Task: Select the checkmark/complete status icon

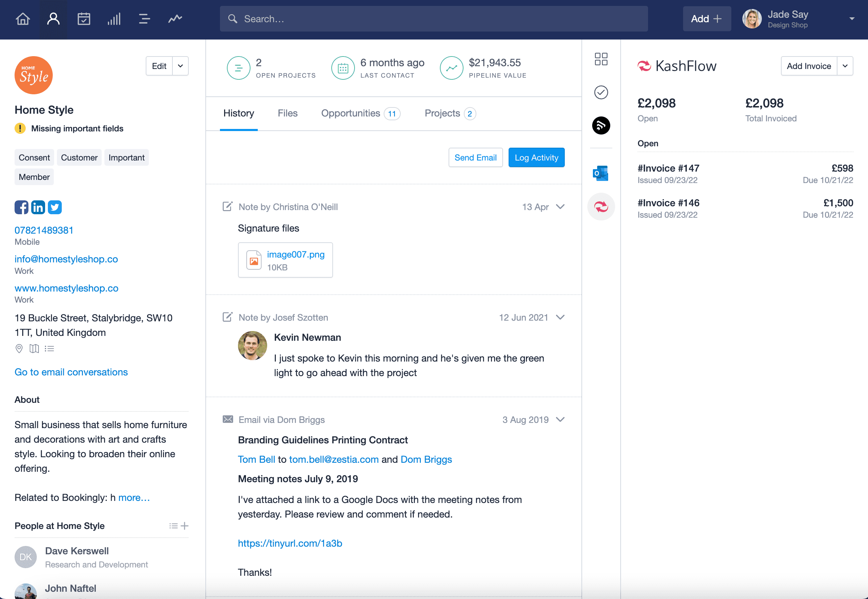Action: (600, 92)
